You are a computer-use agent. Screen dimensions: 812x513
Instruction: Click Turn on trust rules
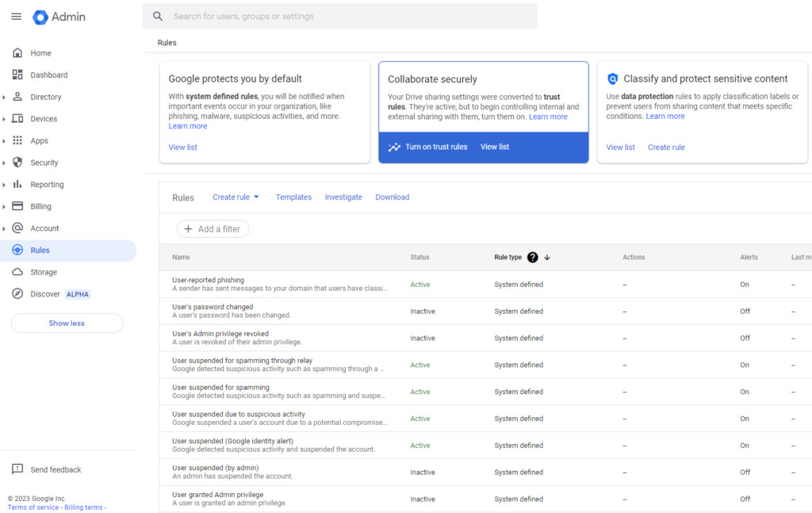tap(436, 147)
